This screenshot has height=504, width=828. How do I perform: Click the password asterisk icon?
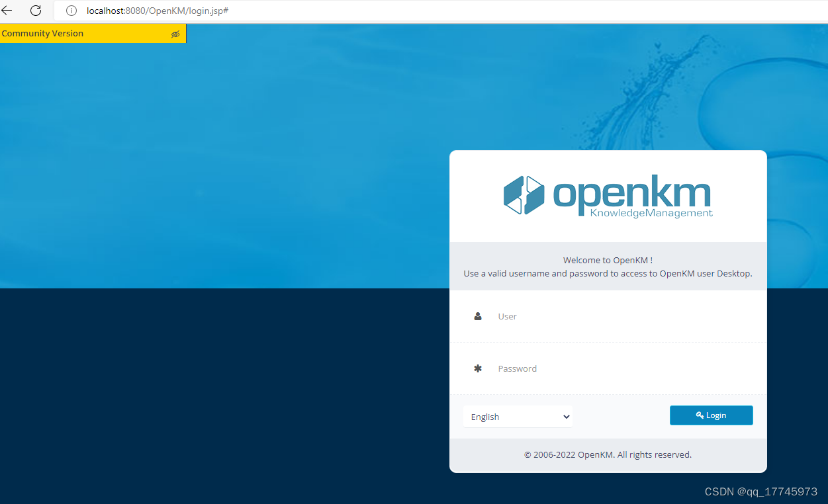(478, 368)
